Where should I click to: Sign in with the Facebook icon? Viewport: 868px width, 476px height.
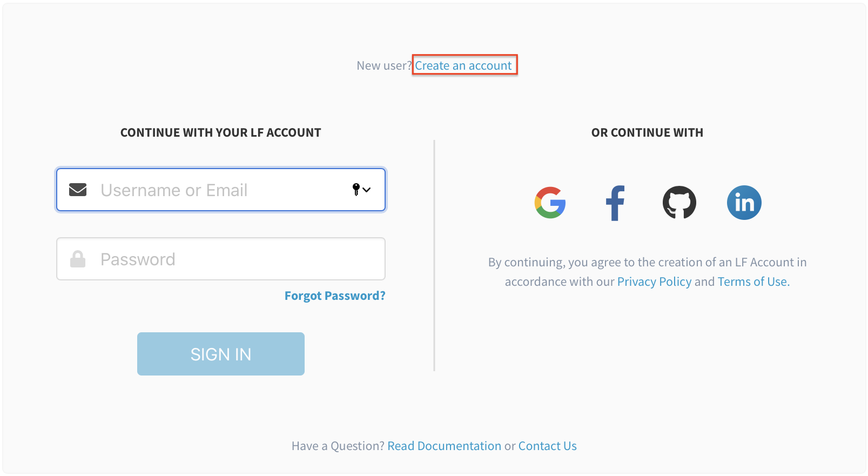point(615,203)
